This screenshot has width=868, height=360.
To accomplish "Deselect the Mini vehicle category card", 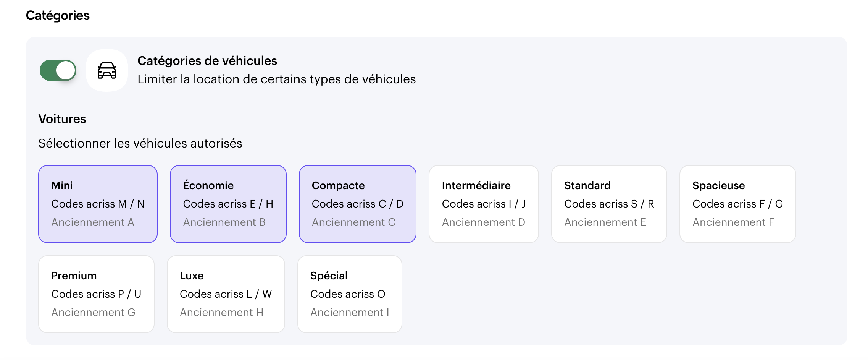I will pyautogui.click(x=98, y=204).
